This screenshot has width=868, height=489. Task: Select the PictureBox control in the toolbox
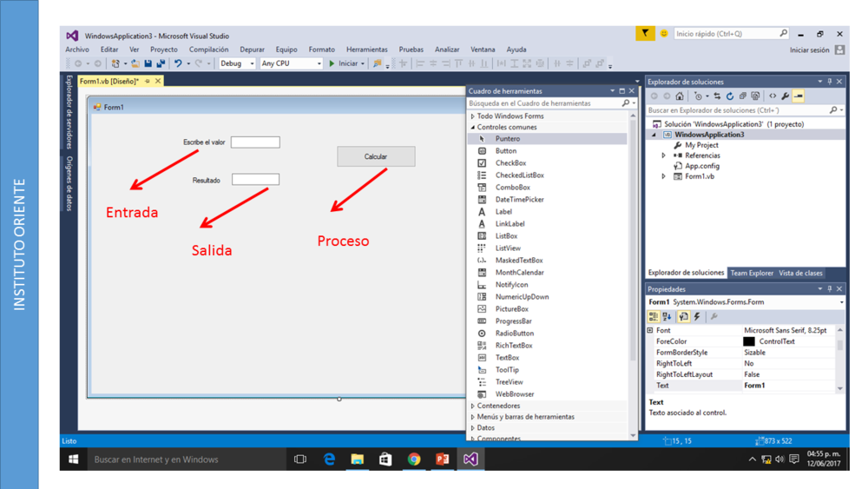point(511,309)
